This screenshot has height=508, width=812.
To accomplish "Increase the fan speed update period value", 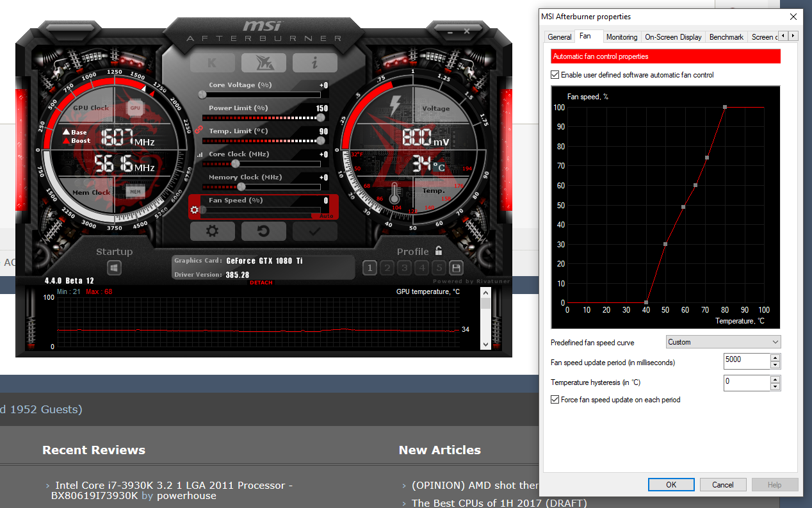I will pos(775,358).
